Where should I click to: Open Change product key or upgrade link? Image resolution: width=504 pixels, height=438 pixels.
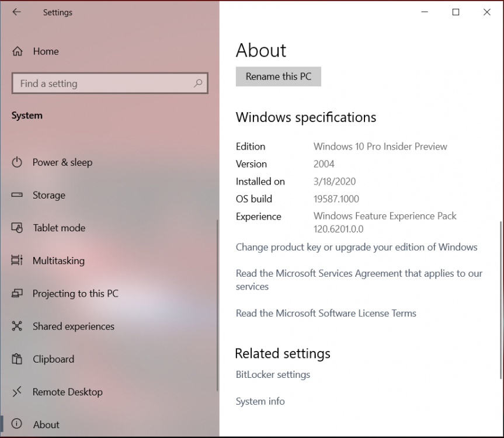click(x=356, y=247)
